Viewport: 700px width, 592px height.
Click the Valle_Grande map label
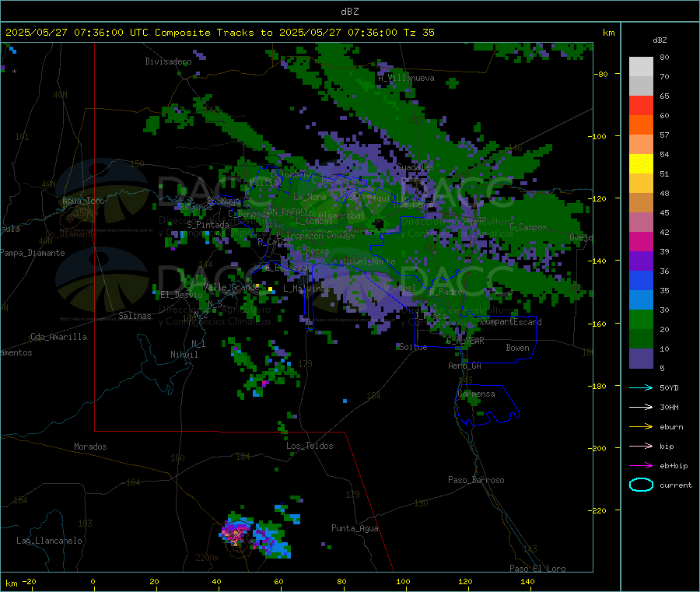coord(231,287)
